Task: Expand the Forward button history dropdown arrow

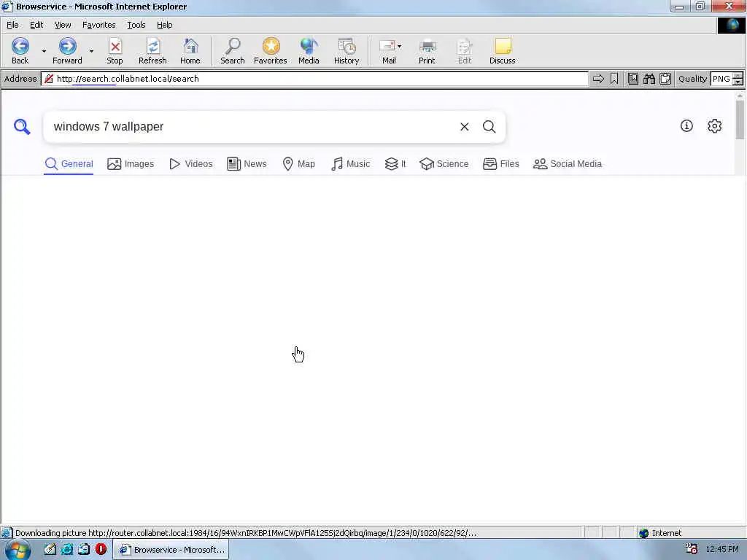Action: pyautogui.click(x=91, y=51)
